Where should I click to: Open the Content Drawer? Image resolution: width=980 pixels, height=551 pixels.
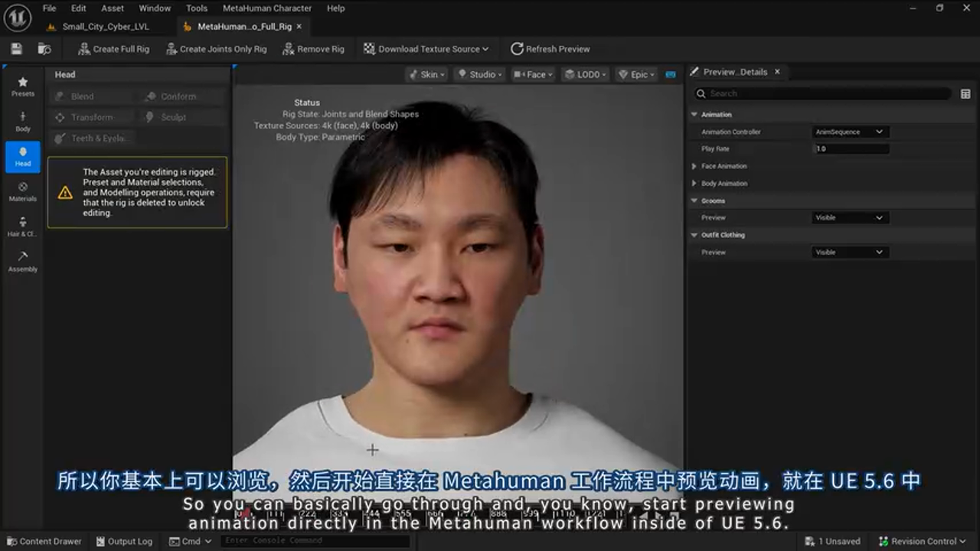click(x=43, y=541)
